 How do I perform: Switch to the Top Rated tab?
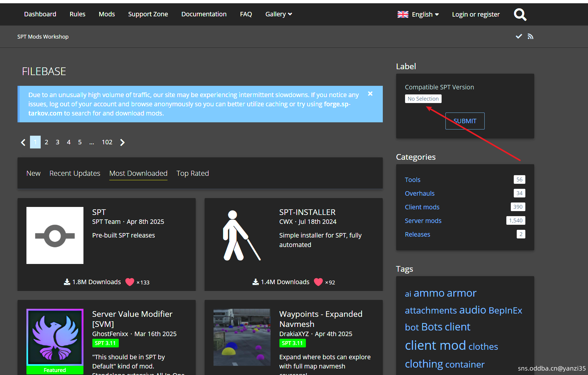(193, 173)
